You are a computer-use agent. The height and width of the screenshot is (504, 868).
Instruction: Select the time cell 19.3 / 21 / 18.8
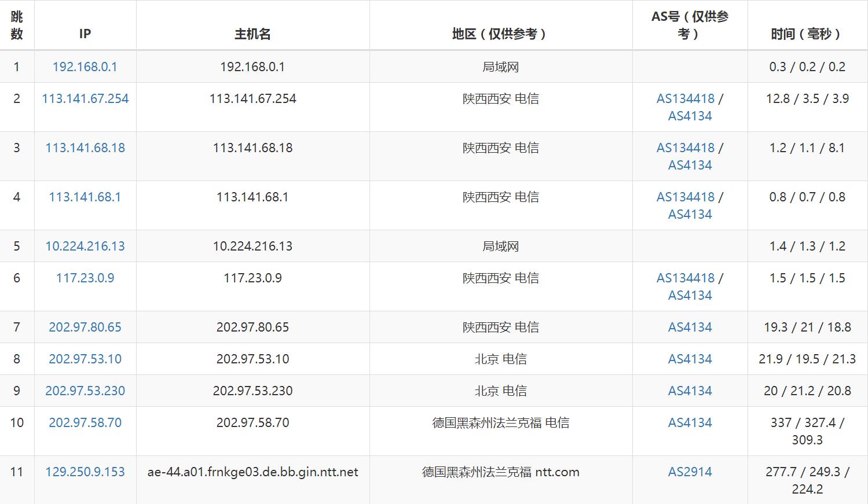808,327
